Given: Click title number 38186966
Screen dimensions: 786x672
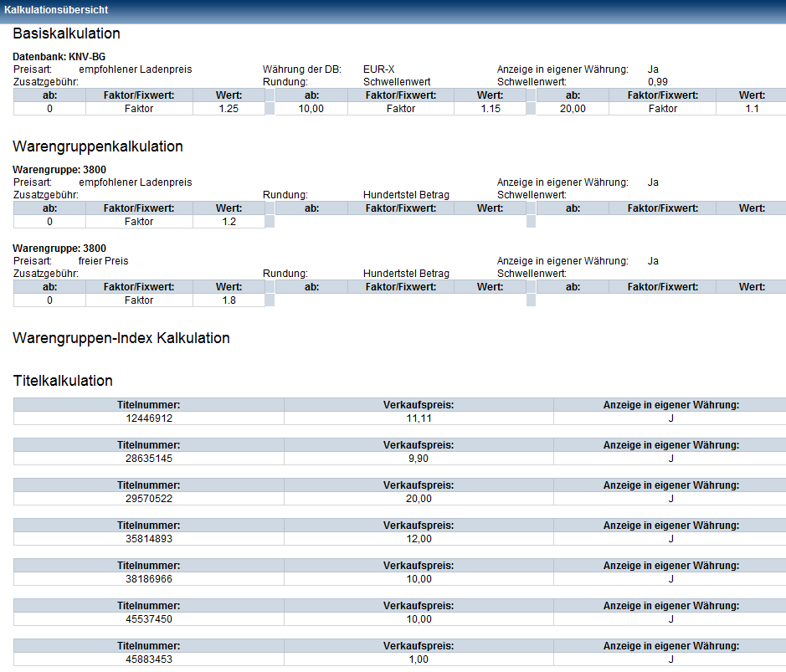Looking at the screenshot, I should pyautogui.click(x=149, y=579).
